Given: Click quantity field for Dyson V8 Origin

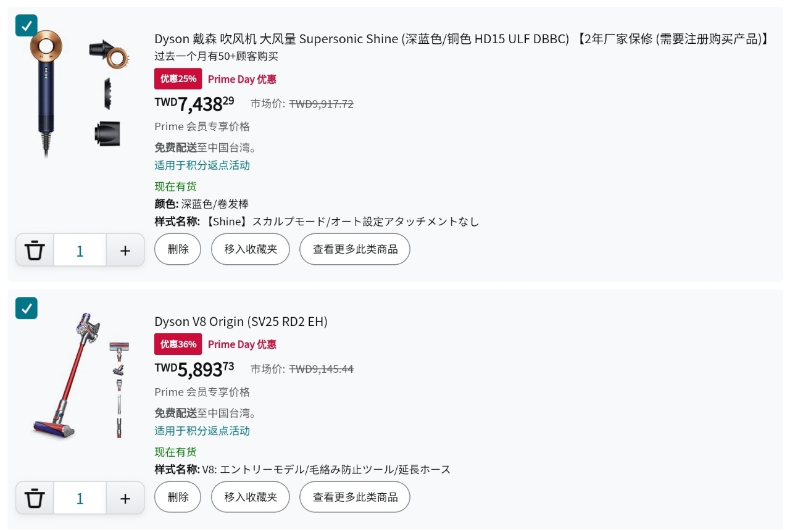Looking at the screenshot, I should pyautogui.click(x=80, y=498).
